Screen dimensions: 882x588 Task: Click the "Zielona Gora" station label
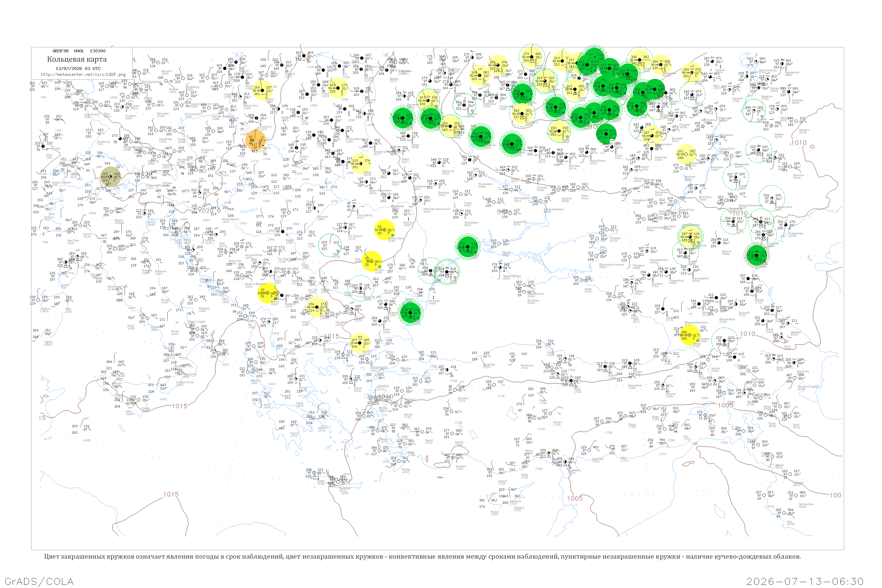250,106
